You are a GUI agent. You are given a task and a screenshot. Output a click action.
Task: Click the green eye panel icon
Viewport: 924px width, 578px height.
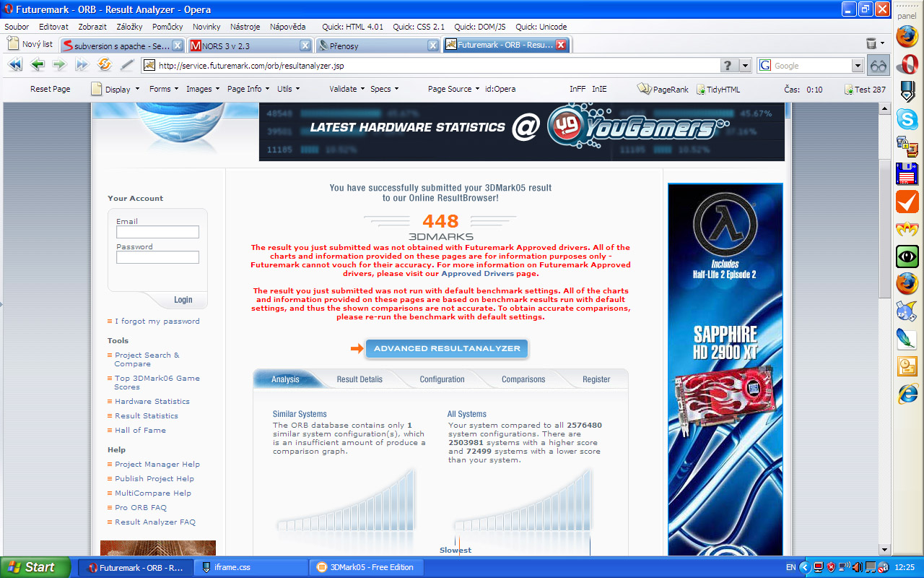click(x=907, y=256)
